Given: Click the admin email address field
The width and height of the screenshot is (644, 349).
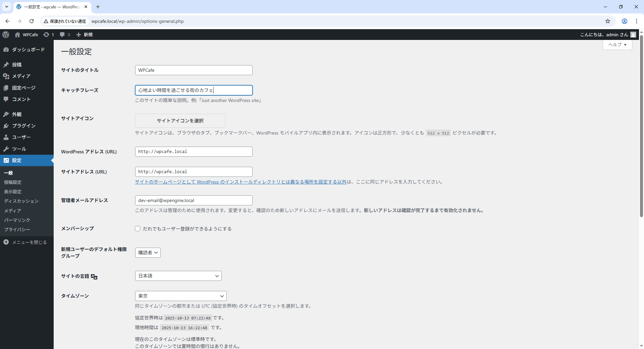Looking at the screenshot, I should coord(194,200).
